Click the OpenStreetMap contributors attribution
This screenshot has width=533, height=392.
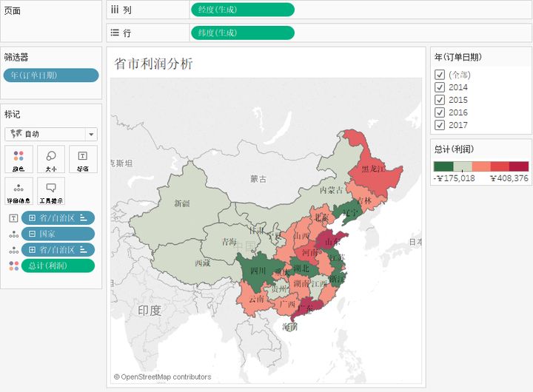(162, 376)
